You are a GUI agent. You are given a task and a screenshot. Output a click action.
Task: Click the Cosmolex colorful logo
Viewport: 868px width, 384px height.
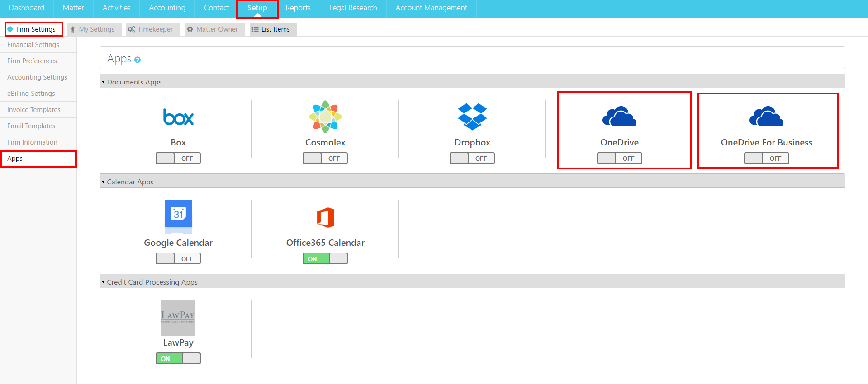point(325,117)
